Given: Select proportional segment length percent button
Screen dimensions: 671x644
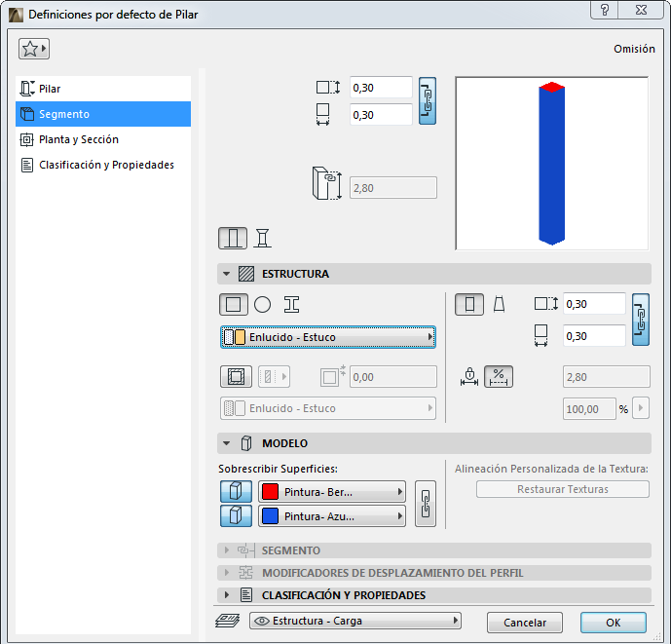Looking at the screenshot, I should tap(499, 377).
